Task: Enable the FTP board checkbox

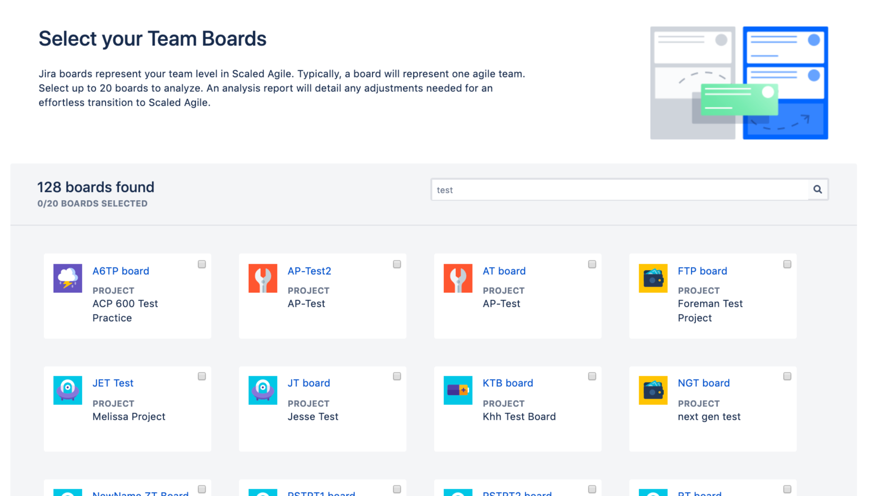Action: [x=787, y=264]
